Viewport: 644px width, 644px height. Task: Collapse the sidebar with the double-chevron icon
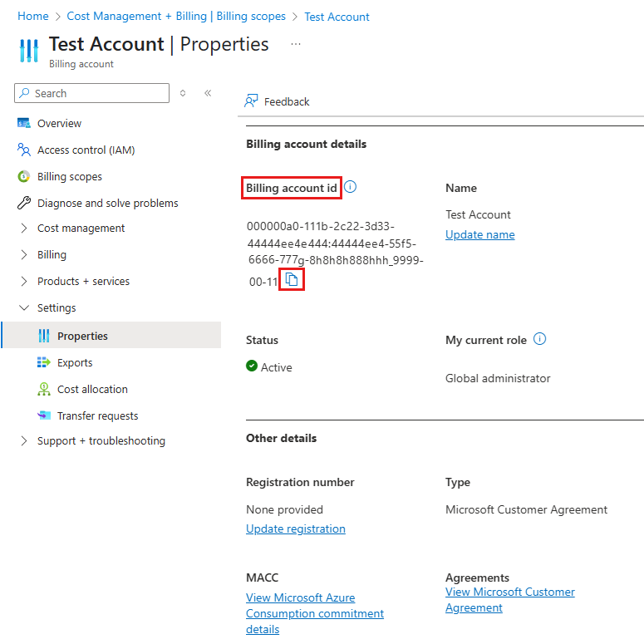(x=208, y=93)
